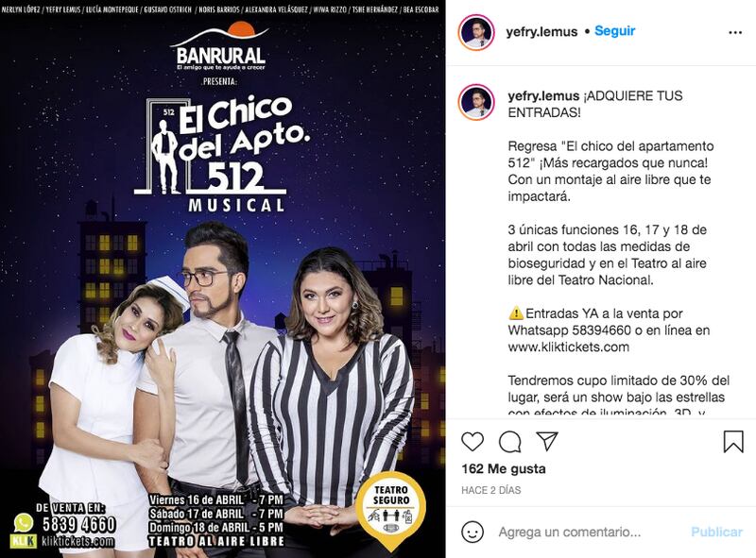
Task: Open emoji picker smiley icon
Action: (x=472, y=532)
